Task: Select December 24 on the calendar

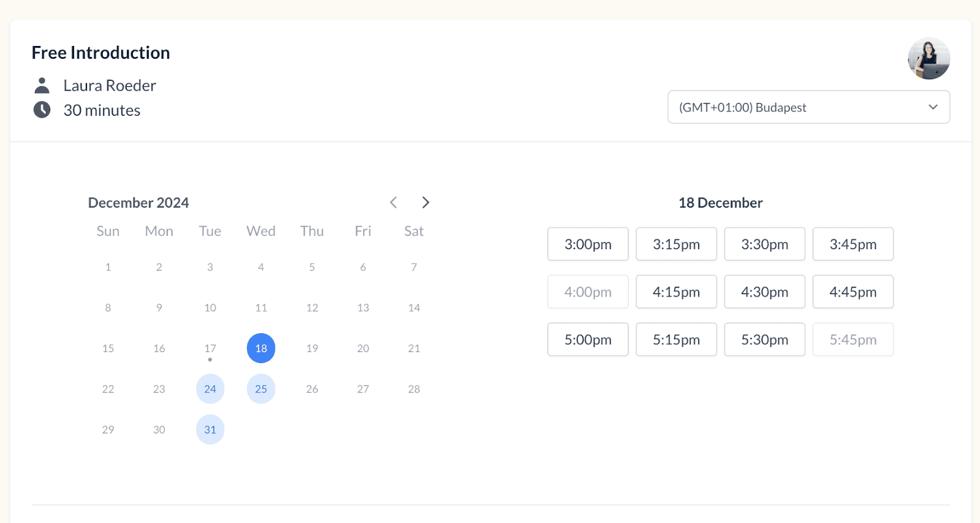Action: [210, 389]
